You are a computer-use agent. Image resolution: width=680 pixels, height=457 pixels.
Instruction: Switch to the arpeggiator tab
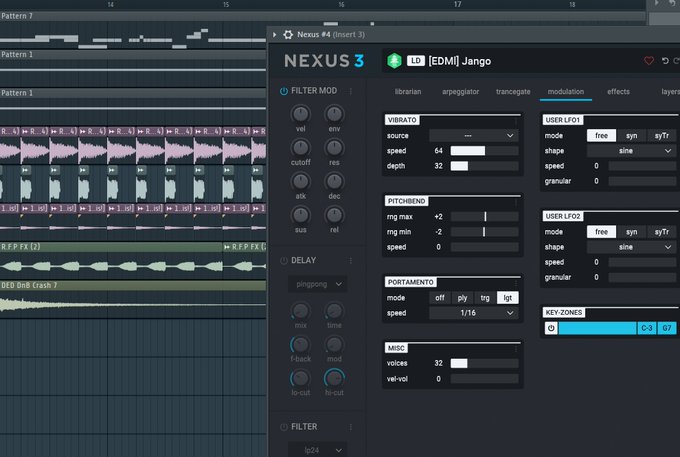pos(461,91)
